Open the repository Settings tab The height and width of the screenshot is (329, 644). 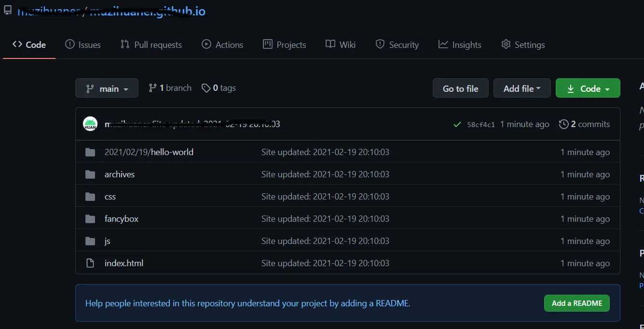[x=523, y=45]
